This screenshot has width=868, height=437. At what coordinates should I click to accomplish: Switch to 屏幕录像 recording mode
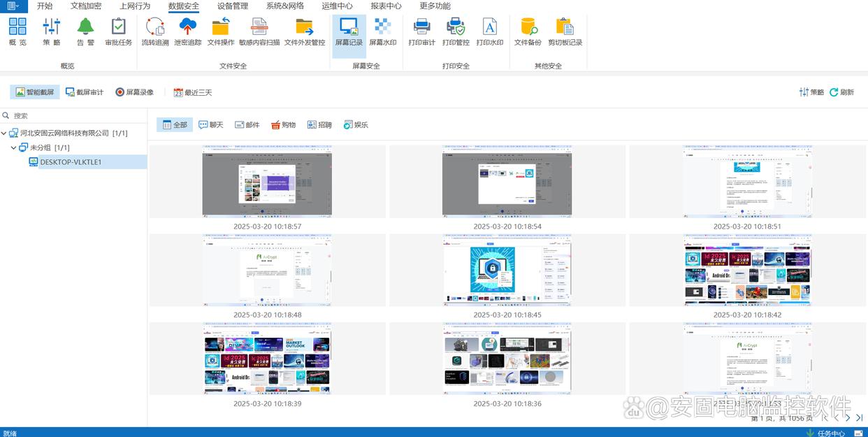pos(134,92)
